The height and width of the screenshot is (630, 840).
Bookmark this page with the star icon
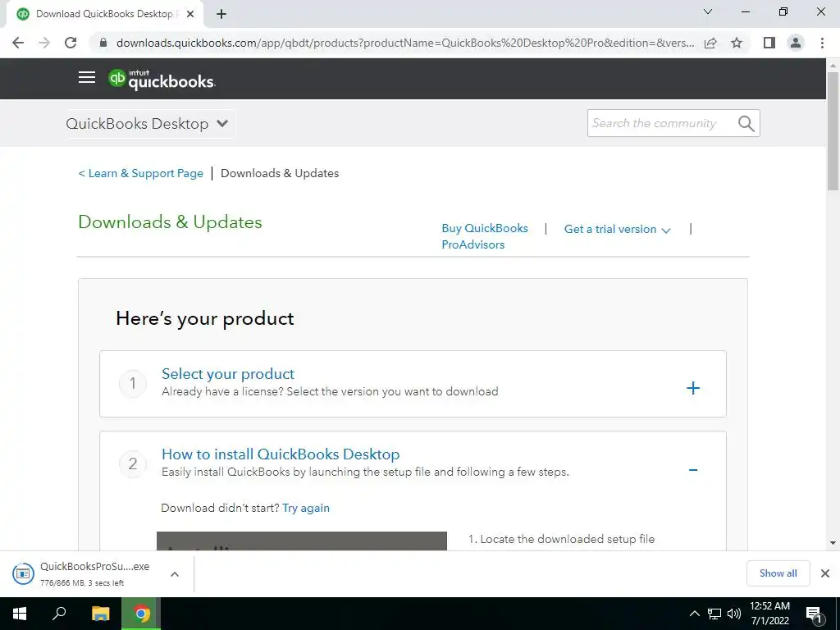tap(737, 43)
